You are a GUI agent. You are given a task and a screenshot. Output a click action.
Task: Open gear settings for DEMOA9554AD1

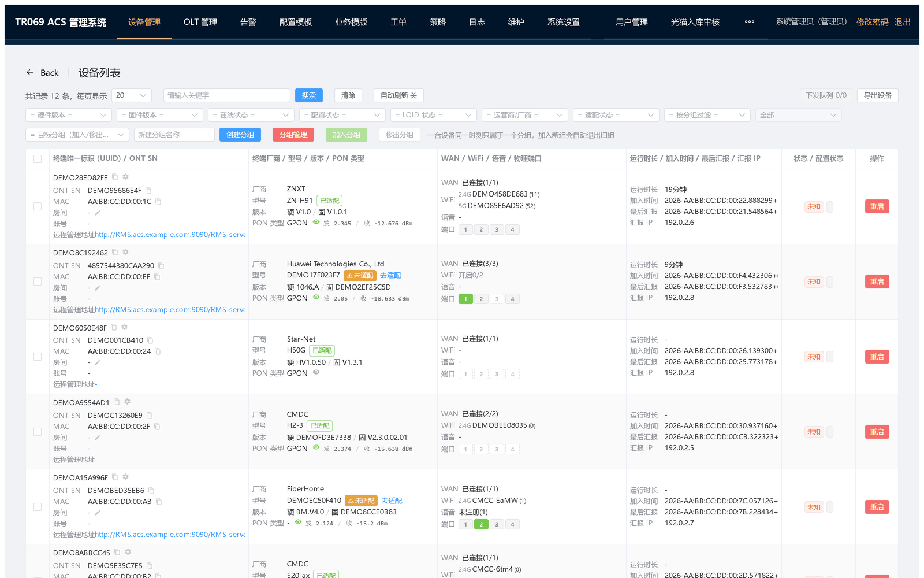(x=127, y=402)
